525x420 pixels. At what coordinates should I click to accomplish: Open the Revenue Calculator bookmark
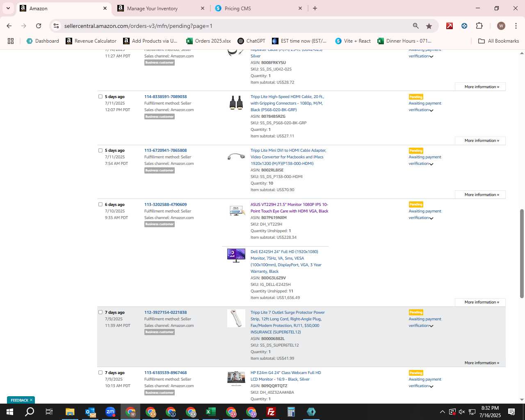(x=91, y=41)
